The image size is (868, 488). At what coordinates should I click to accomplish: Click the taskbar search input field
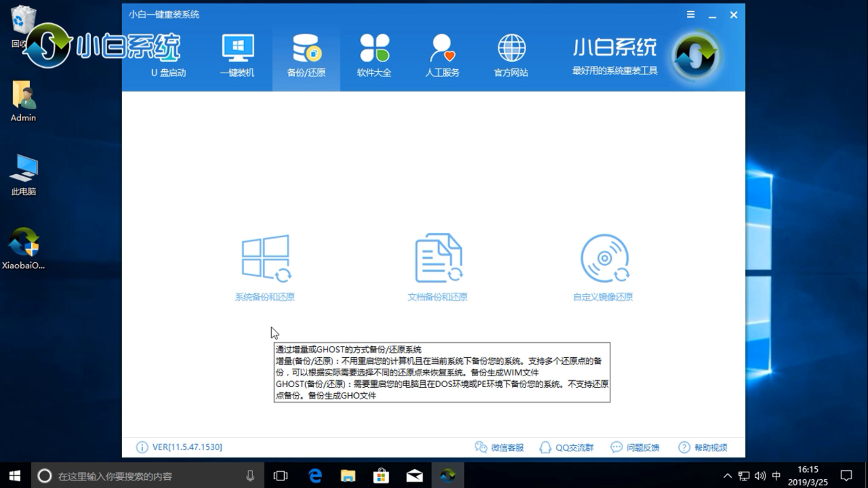(x=136, y=475)
